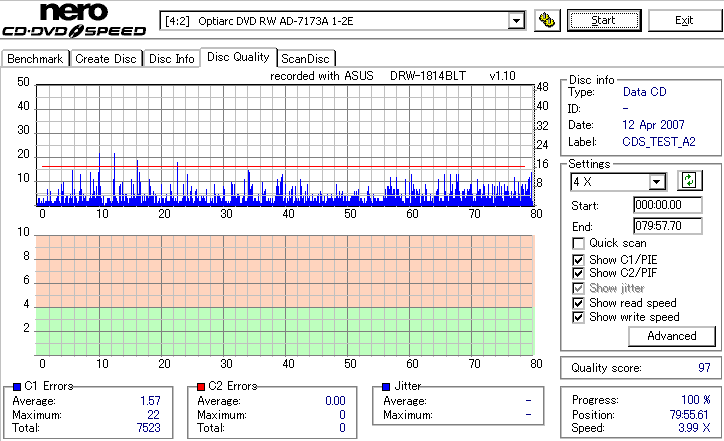Click the Progress value 100 %

tap(696, 399)
